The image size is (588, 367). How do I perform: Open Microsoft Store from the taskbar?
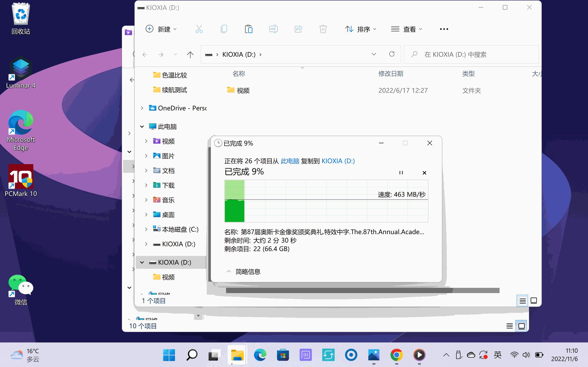pos(283,355)
